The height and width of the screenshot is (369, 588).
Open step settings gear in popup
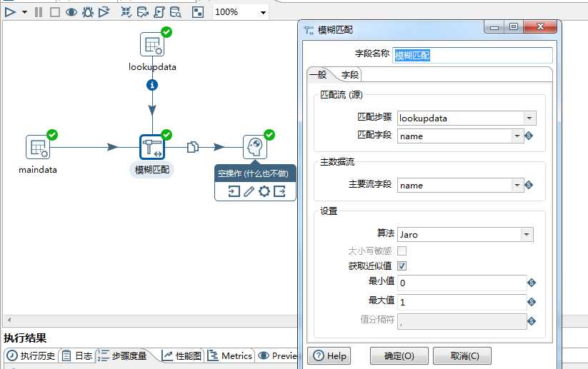[x=264, y=191]
